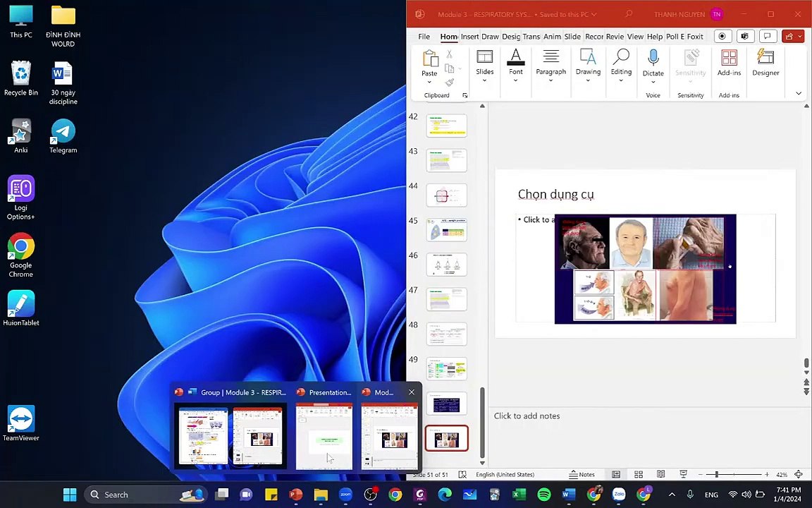Viewport: 812px width, 508px height.
Task: Fit slide to current window
Action: pos(799,474)
